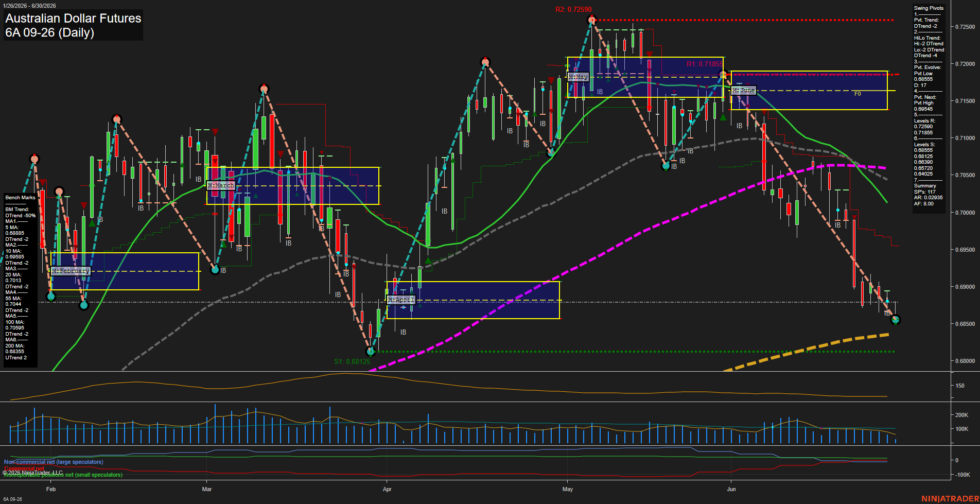980x504 pixels.
Task: Click the 5 MA: entry in Bench Marks
Action: pyautogui.click(x=13, y=228)
